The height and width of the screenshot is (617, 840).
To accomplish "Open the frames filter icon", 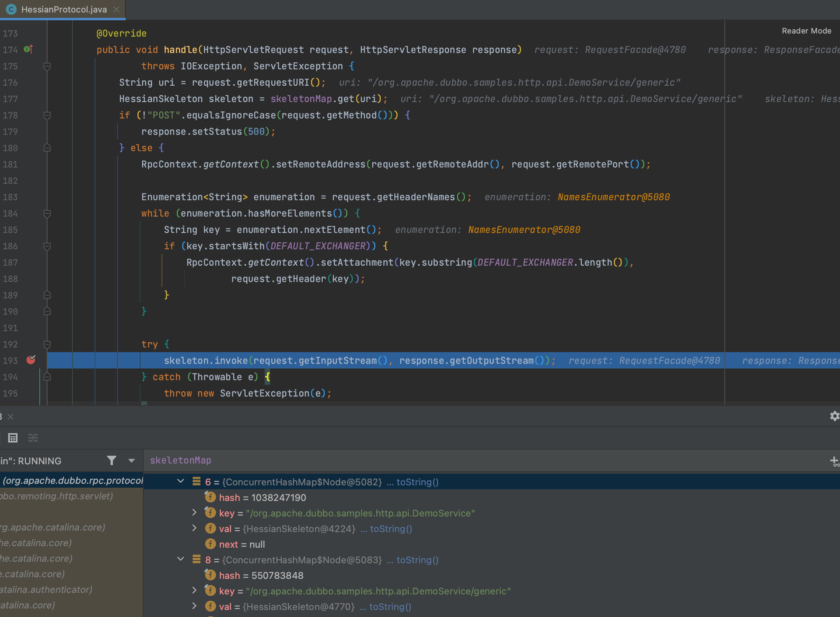I will 112,461.
